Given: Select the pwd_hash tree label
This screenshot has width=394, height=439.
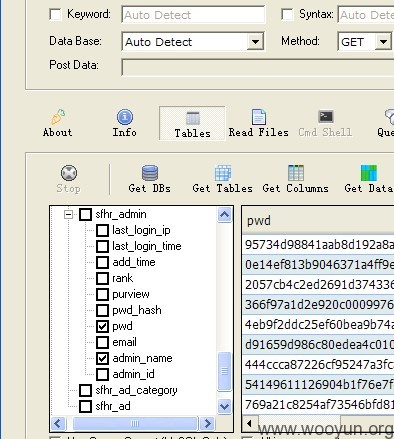Looking at the screenshot, I should (137, 310).
